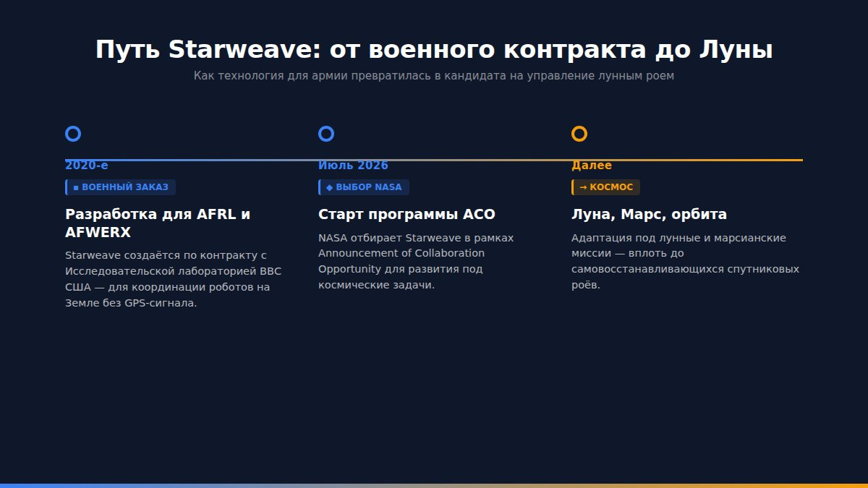Click heading Старт программы ACO
Image resolution: width=868 pixels, height=488 pixels.
coord(407,215)
